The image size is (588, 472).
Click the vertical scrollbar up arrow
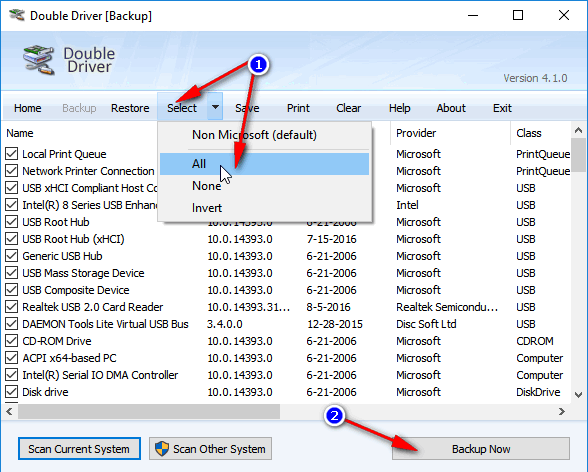(x=578, y=130)
